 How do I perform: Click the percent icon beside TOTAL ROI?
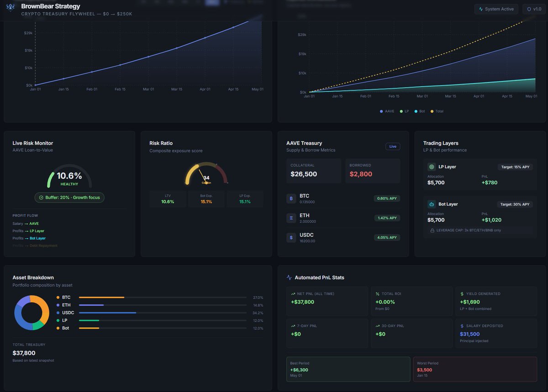coord(378,294)
